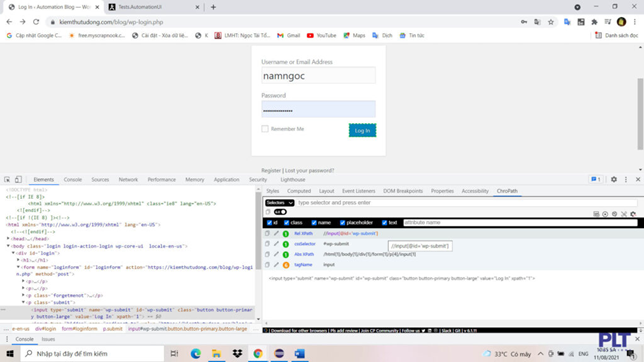This screenshot has height=362, width=644.
Task: Uncheck the placeholder attribute checkbox
Action: point(343,223)
